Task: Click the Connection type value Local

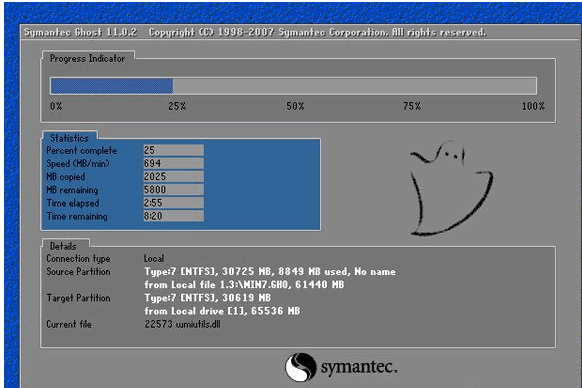Action: tap(154, 258)
